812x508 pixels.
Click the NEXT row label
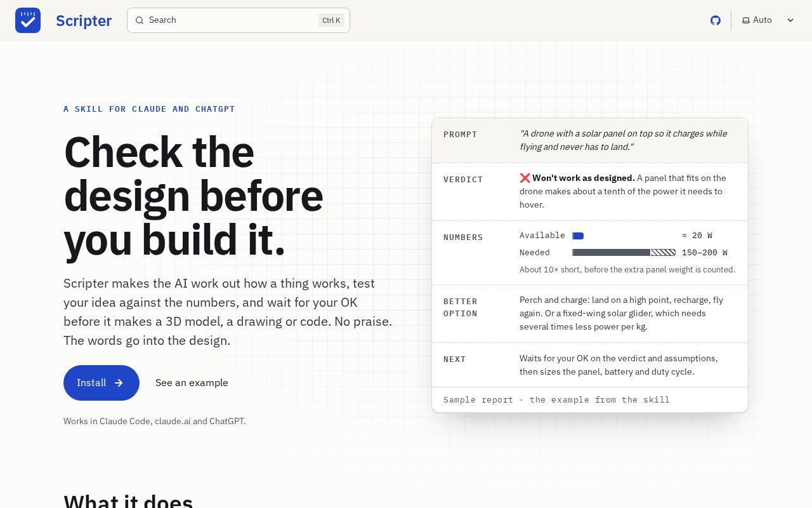pyautogui.click(x=455, y=359)
